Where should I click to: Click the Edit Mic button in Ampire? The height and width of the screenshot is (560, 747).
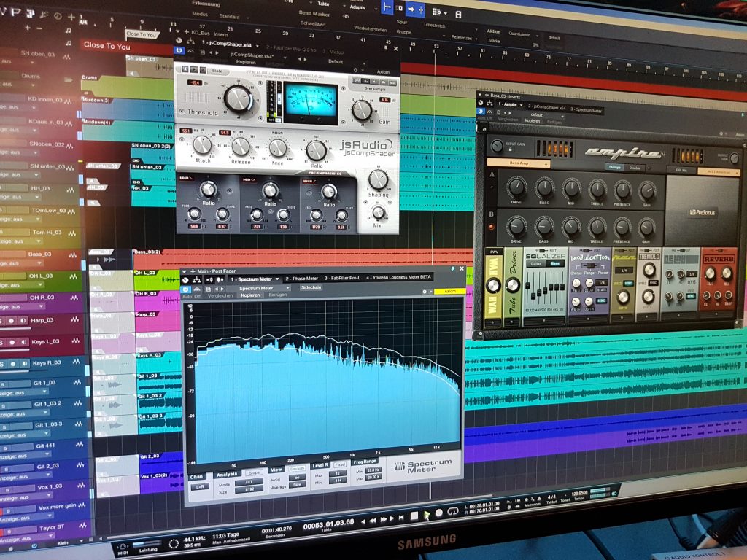tap(681, 170)
